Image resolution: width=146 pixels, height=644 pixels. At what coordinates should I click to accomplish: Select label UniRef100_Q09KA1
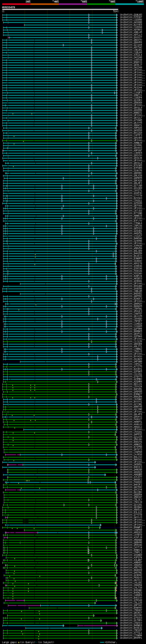[x=131, y=281]
